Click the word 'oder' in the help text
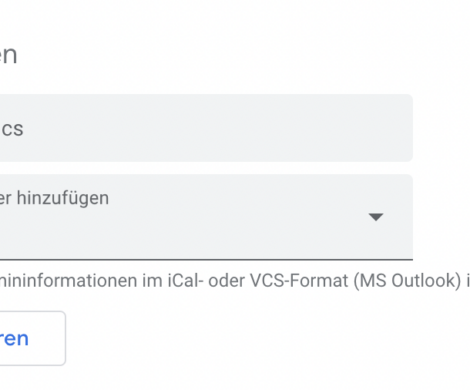The width and height of the screenshot is (470, 390). [x=226, y=281]
